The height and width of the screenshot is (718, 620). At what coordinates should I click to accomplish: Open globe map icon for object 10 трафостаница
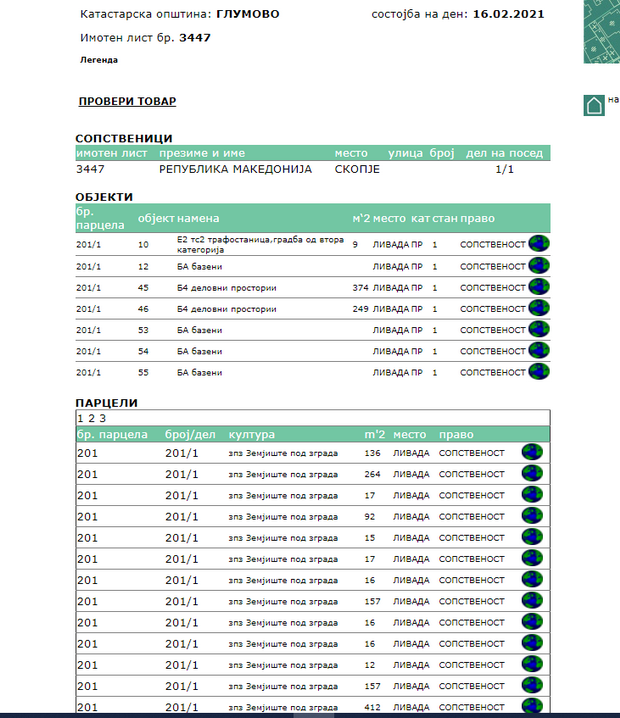coord(539,244)
